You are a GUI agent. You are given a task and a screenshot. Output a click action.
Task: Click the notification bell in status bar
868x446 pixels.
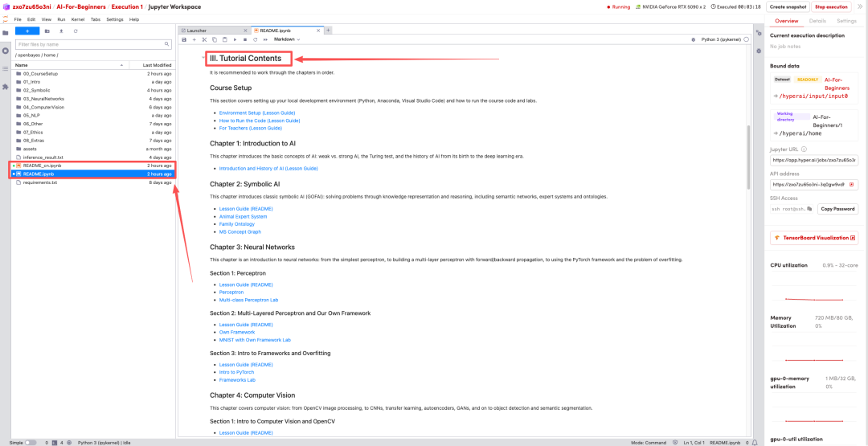(755, 443)
